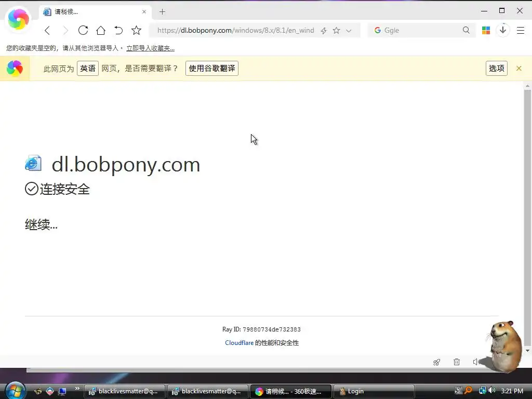Screen dimensions: 532x399
Task: Click the IE page icon beside dl.bobpony.com
Action: click(x=33, y=163)
